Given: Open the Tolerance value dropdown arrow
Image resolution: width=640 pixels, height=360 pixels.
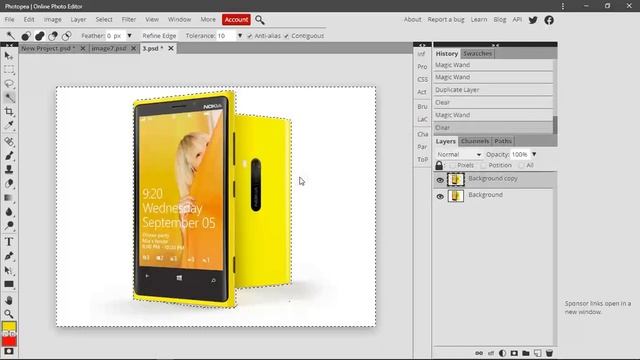Looking at the screenshot, I should coord(240,36).
